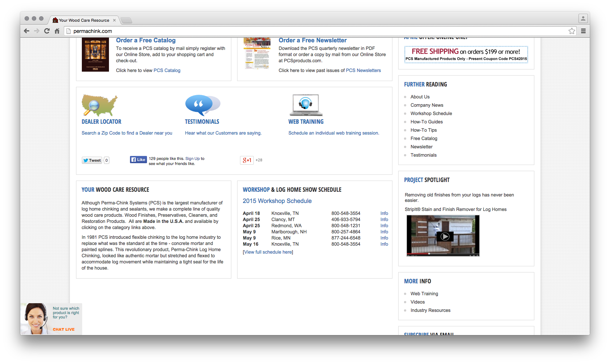Open Industry Resources in More Info
The width and height of the screenshot is (610, 364).
click(x=430, y=310)
